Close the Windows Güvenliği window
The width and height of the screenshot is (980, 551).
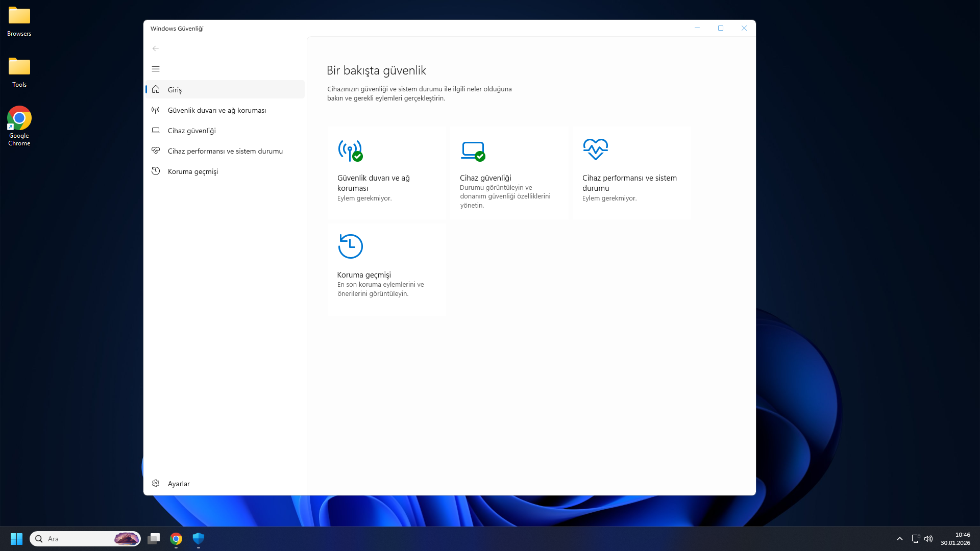[744, 28]
